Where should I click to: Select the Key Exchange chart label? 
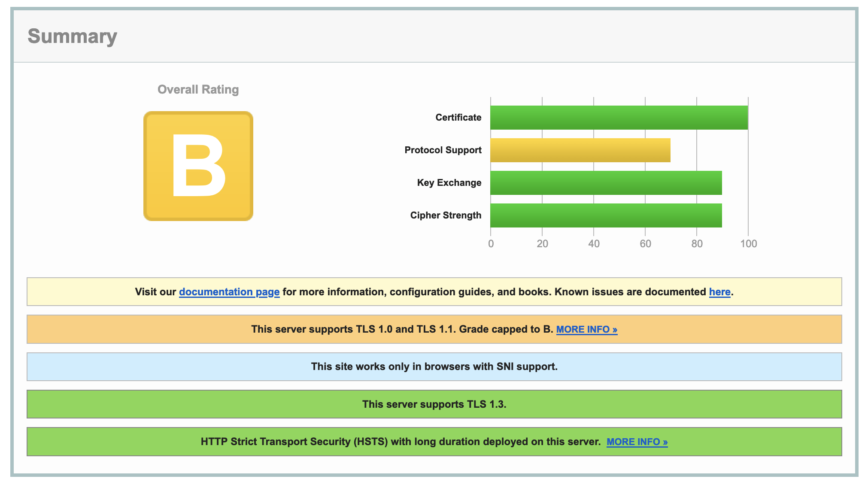449,183
